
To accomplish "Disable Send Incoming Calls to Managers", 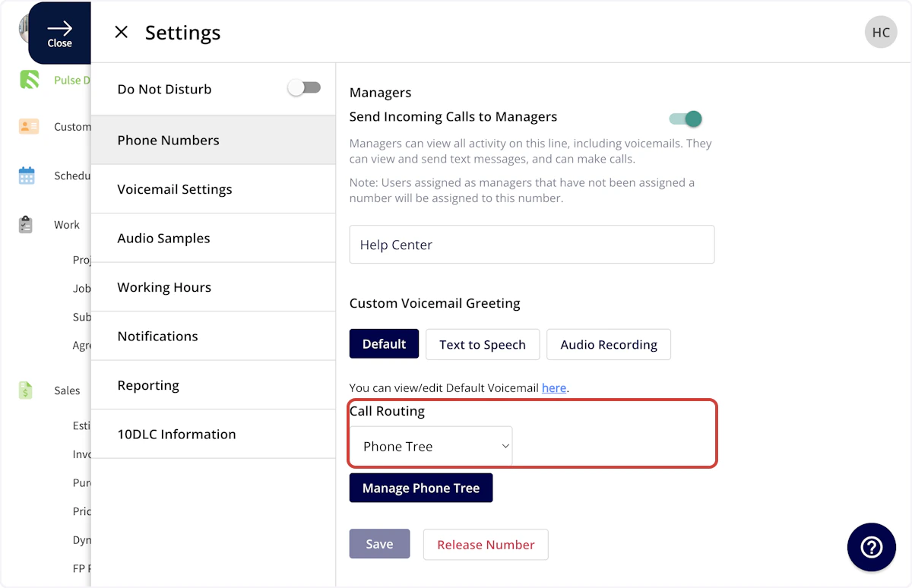I will coord(685,119).
